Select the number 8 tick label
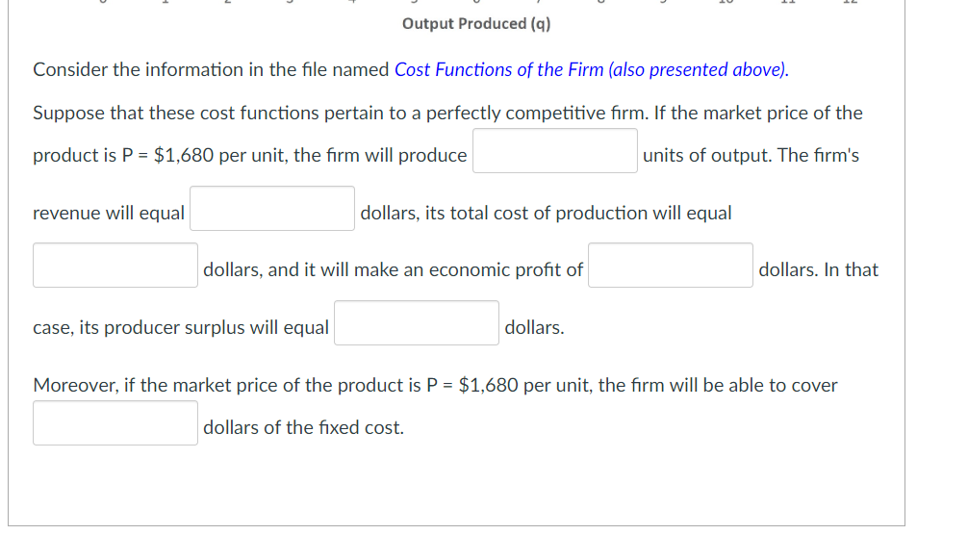Viewport: 968px width, 560px height. point(604,3)
